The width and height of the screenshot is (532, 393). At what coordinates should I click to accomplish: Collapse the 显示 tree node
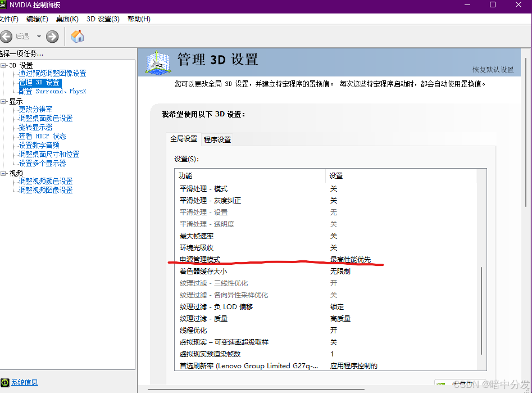pos(3,101)
